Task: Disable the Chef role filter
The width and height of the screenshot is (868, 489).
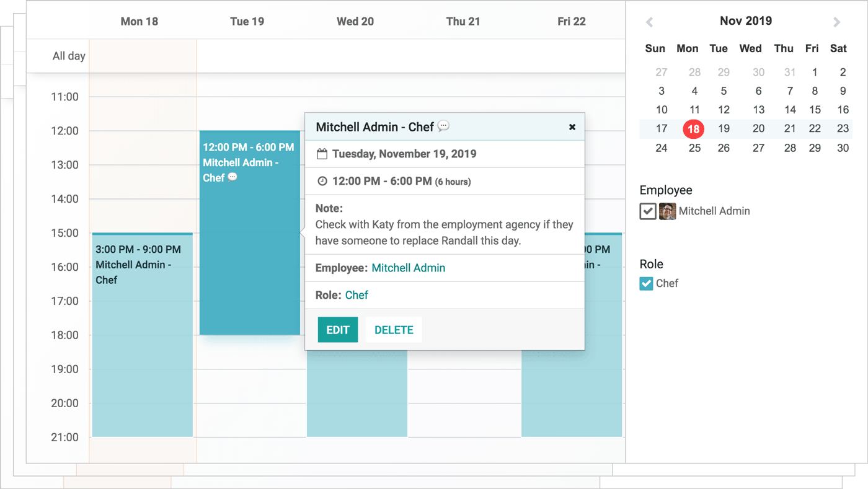Action: [646, 283]
